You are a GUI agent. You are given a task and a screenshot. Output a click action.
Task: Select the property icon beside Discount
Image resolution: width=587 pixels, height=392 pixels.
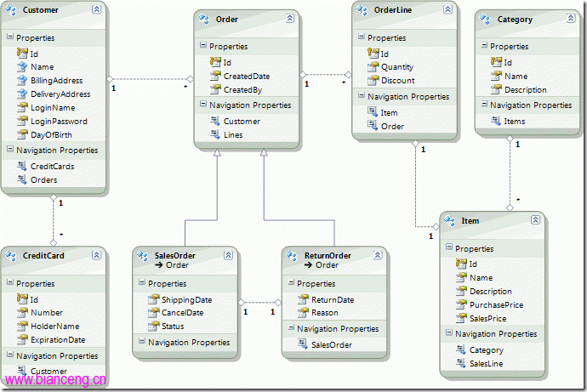click(x=373, y=81)
